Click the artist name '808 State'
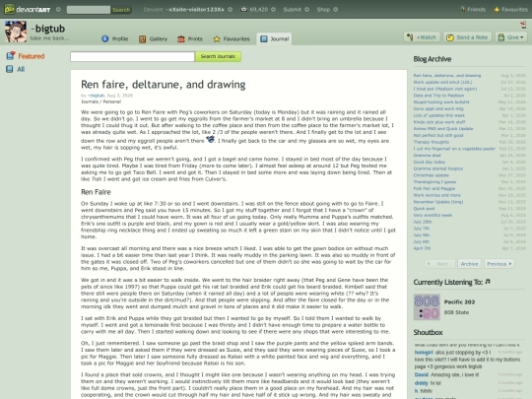Viewport: 532px width, 399px height. [456, 312]
